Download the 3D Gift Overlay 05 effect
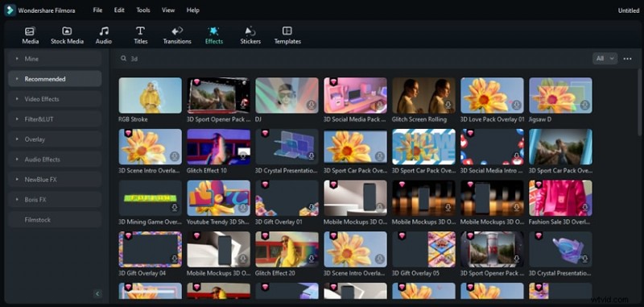This screenshot has height=307, width=644. pyautogui.click(x=448, y=259)
